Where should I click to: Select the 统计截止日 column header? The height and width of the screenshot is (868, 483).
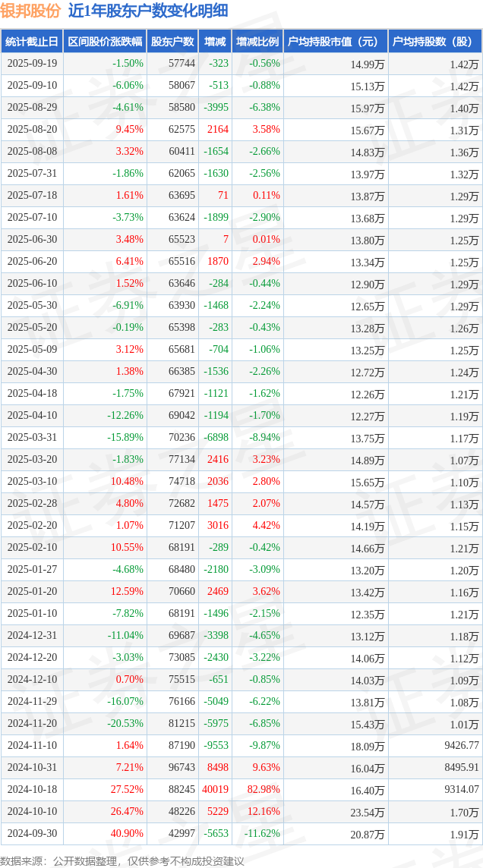coord(32,42)
